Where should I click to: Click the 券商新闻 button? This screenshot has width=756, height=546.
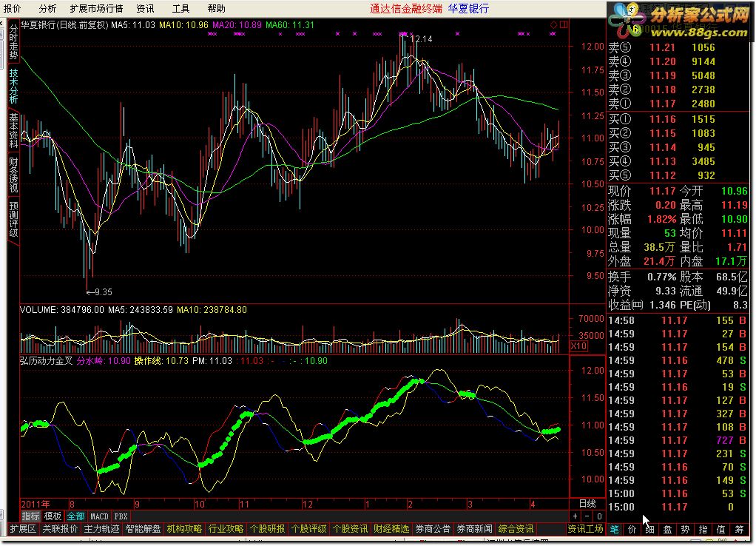tap(474, 529)
